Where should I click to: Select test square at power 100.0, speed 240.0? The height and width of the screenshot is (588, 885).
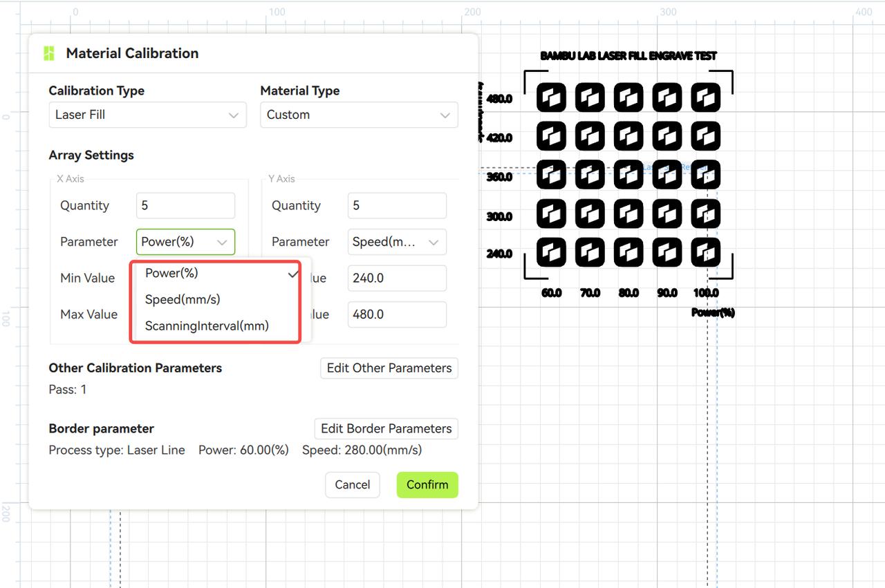[x=706, y=253]
